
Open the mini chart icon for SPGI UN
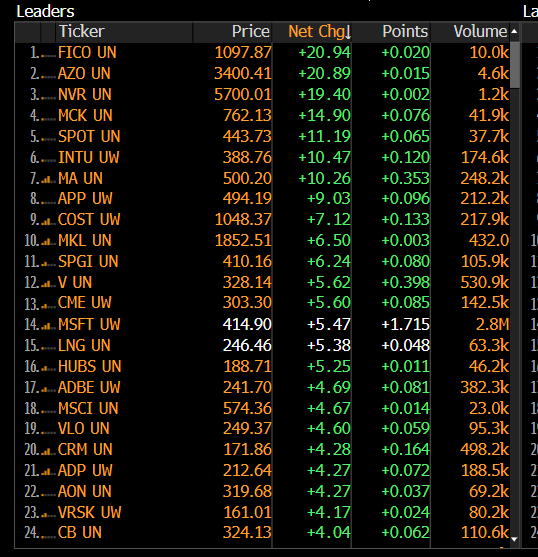[x=47, y=263]
